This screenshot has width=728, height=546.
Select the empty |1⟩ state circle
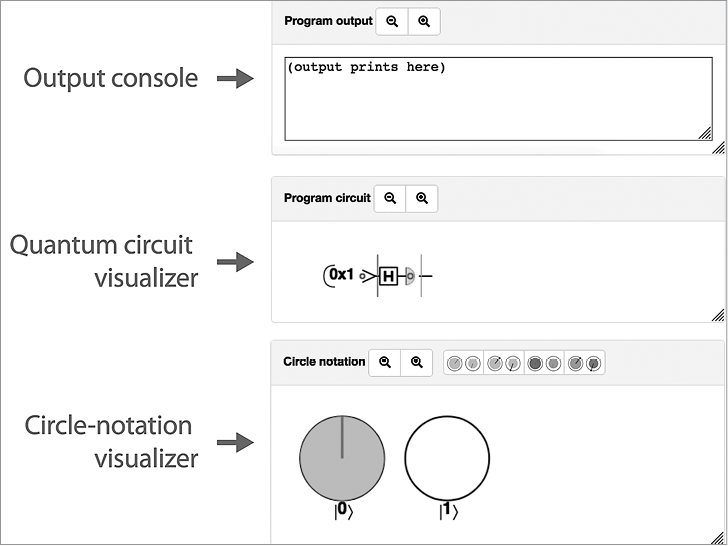pos(447,458)
